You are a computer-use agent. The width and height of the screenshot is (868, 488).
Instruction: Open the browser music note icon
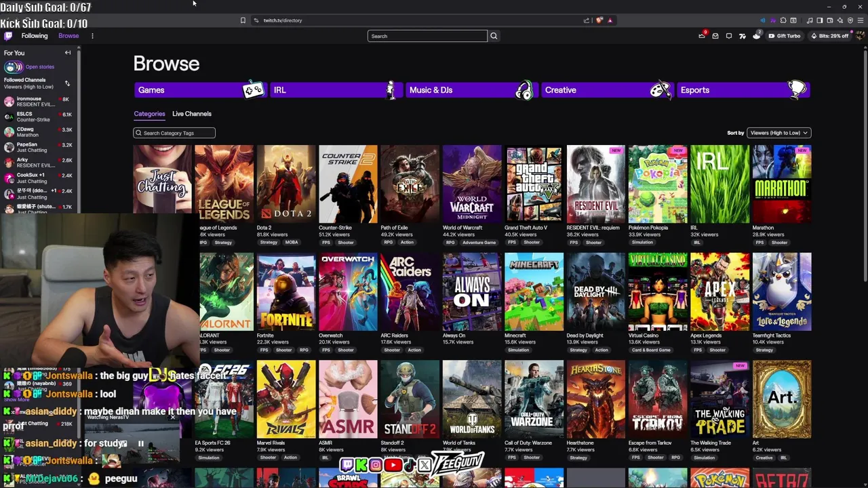pos(810,20)
